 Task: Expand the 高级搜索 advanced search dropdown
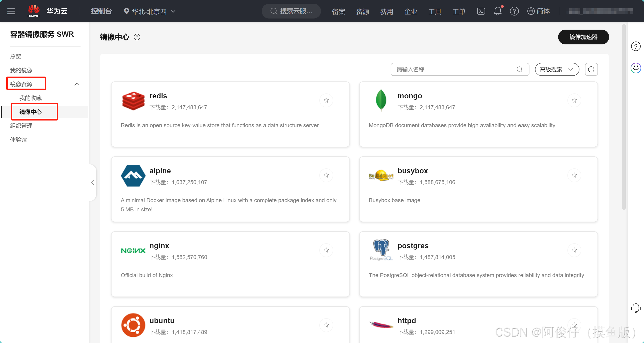[x=557, y=69]
